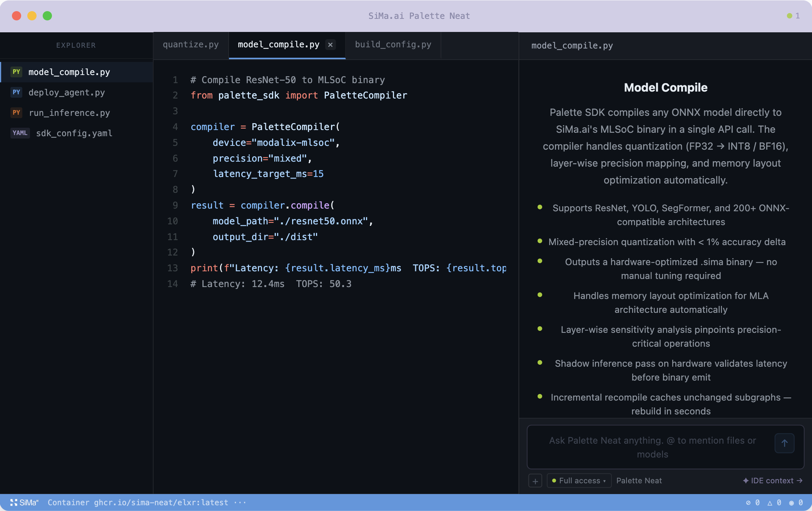Image resolution: width=812 pixels, height=511 pixels.
Task: Open the IDE context link
Action: point(772,481)
